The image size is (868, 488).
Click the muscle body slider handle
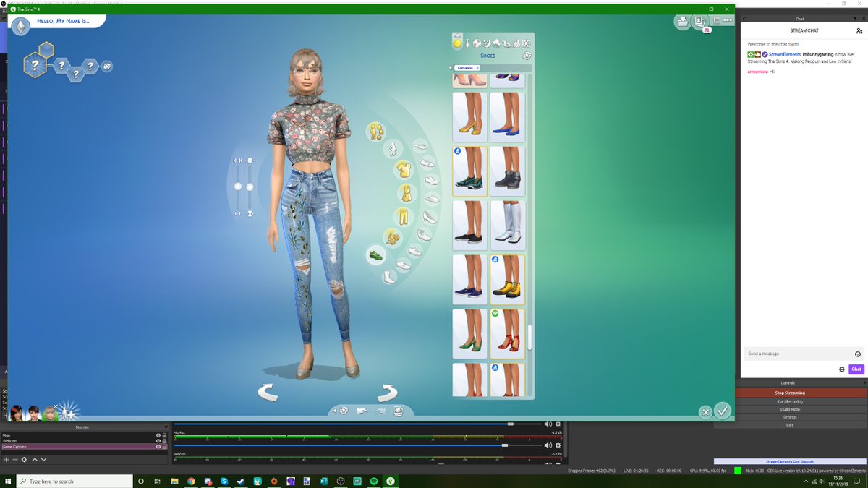[238, 187]
